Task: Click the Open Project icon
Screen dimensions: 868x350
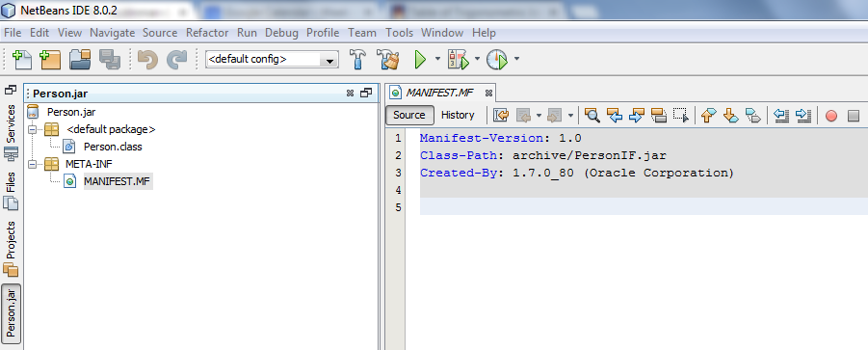Action: [80, 59]
